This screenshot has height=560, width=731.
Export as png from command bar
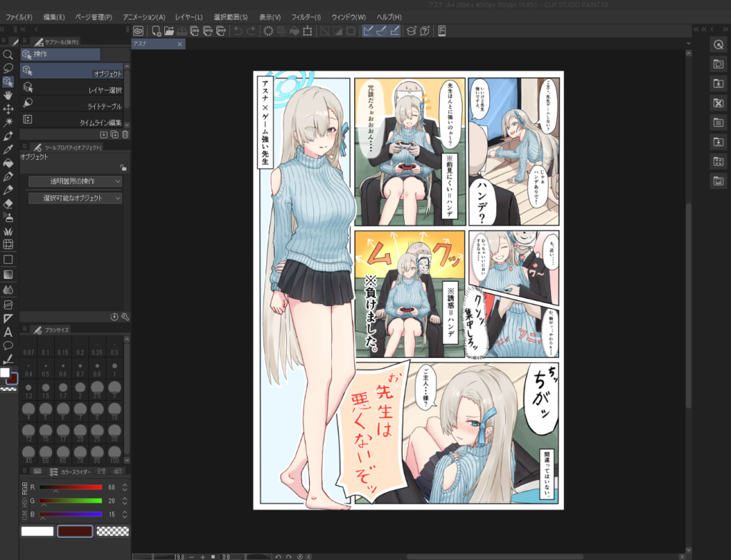(x=208, y=31)
